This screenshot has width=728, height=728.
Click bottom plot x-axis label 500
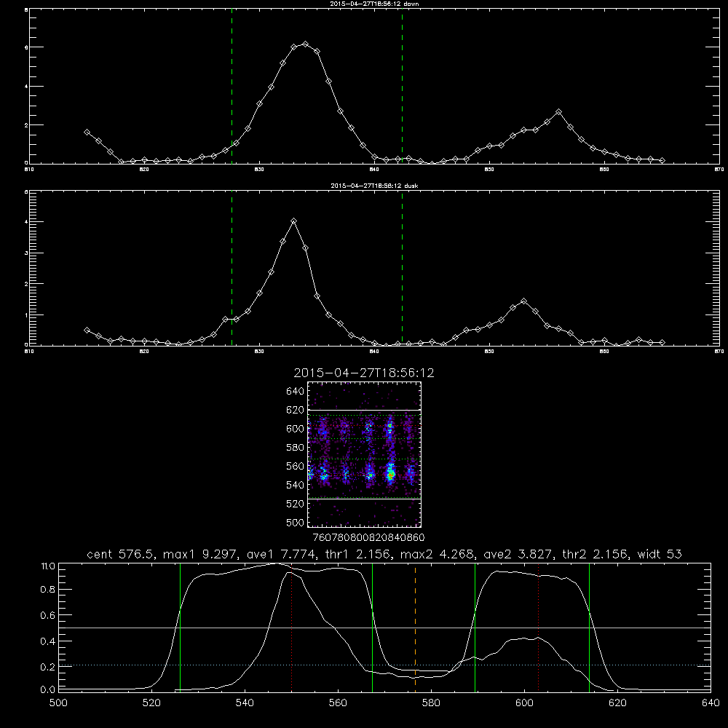point(58,703)
